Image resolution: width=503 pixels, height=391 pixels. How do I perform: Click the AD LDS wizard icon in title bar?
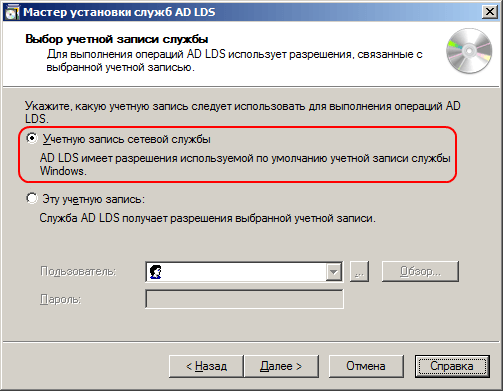tap(12, 12)
